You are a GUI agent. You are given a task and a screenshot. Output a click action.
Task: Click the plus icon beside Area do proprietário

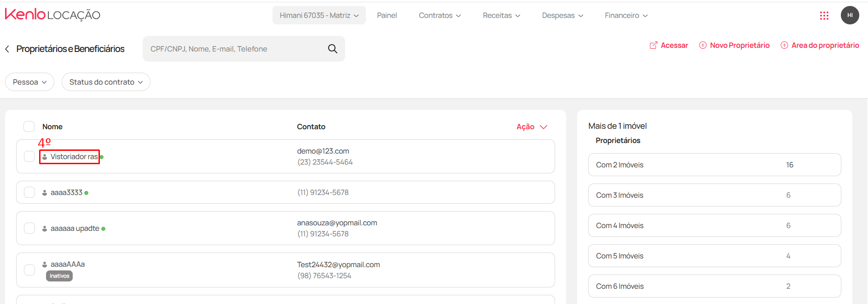click(784, 45)
